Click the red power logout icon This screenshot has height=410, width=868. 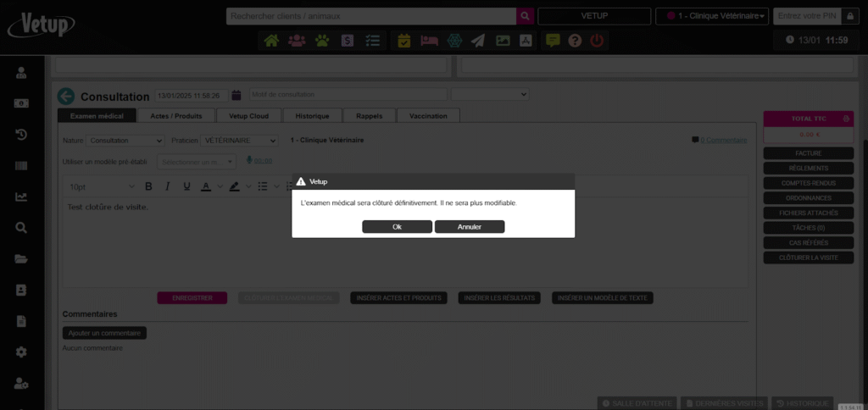click(x=597, y=41)
